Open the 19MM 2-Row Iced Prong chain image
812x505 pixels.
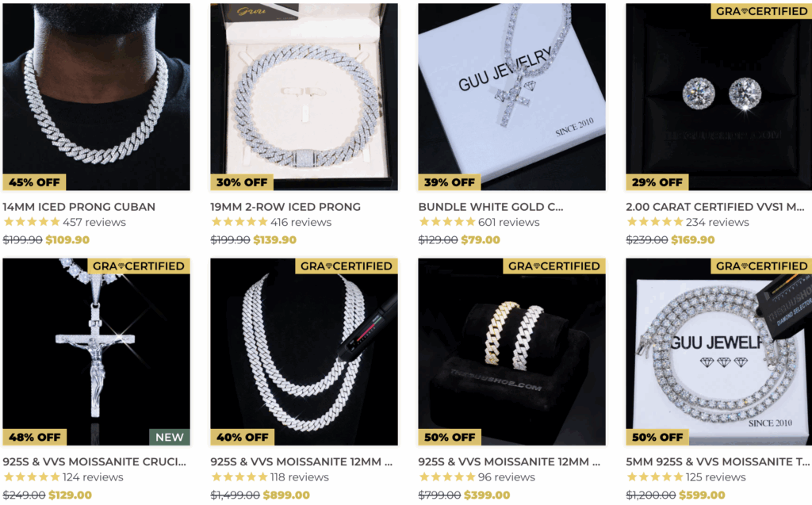(304, 97)
